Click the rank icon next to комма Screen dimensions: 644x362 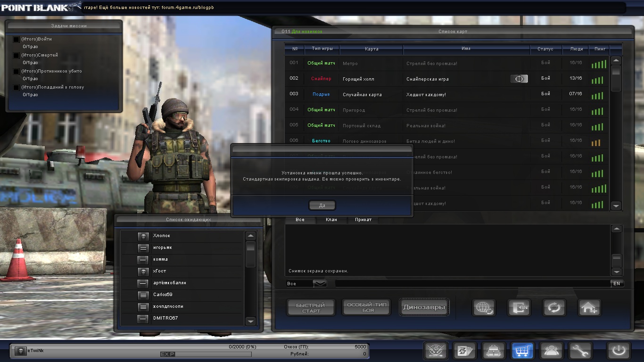point(143,260)
